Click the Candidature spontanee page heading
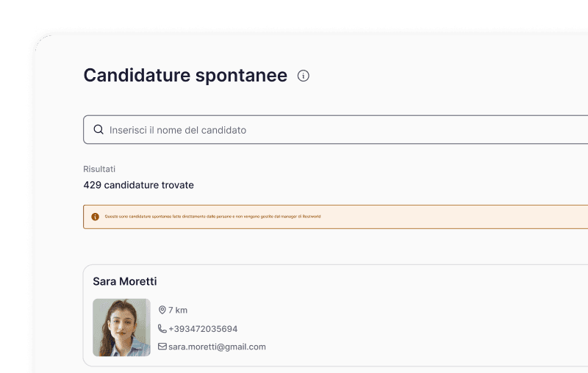This screenshot has width=588, height=373. pos(185,76)
